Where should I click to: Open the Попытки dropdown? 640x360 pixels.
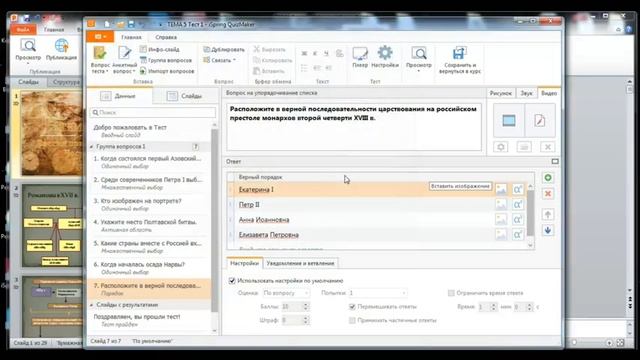pos(378,293)
